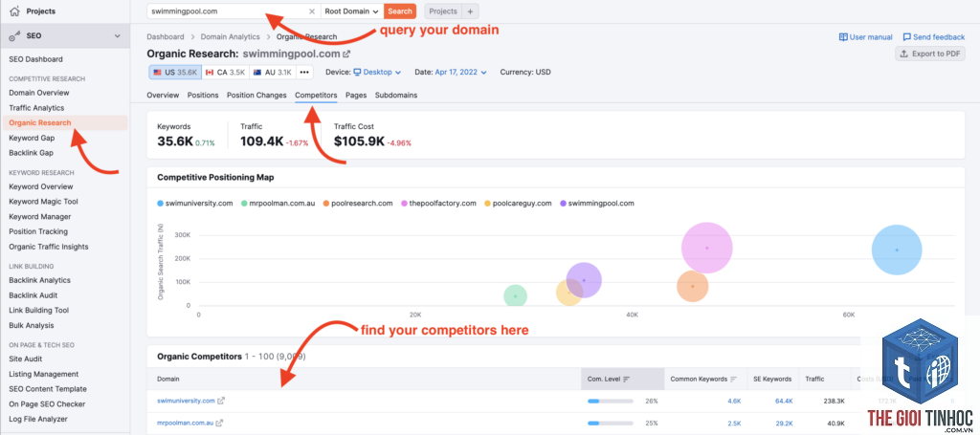Open Backlink Audit in sidebar
The width and height of the screenshot is (980, 435).
[x=33, y=295]
